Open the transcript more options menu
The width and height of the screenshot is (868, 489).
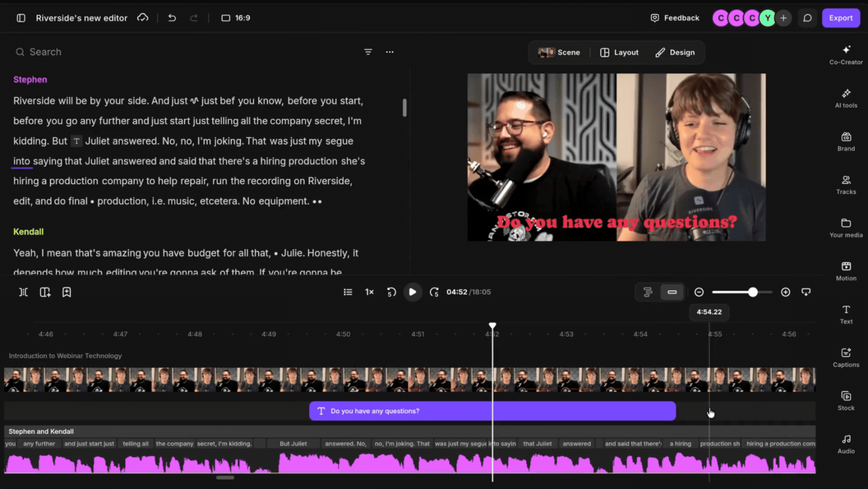389,52
